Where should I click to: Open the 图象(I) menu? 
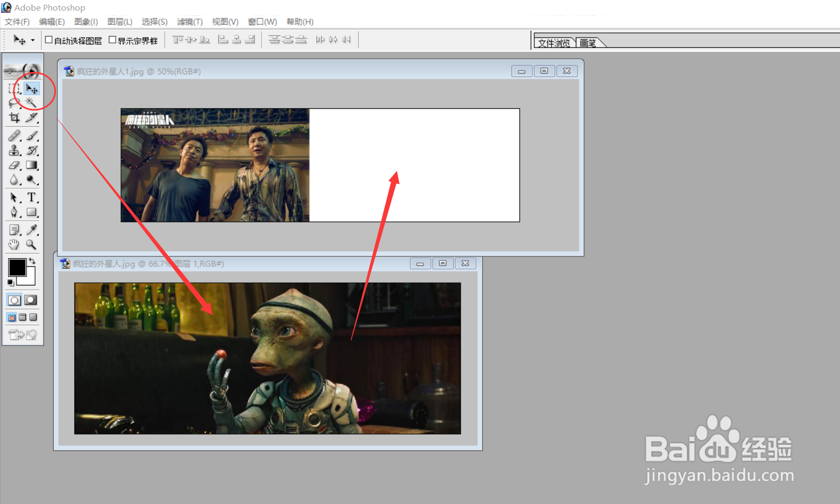point(86,22)
